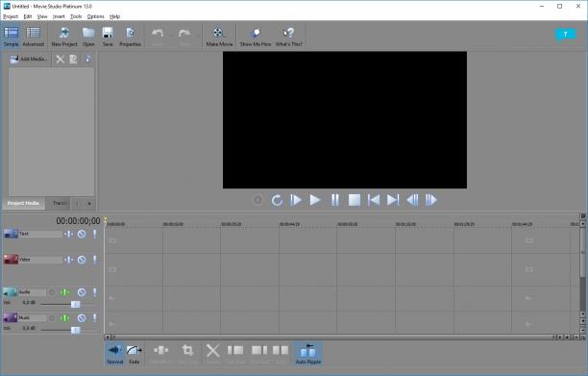The image size is (588, 376).
Task: Stop the preview playback
Action: pos(355,200)
